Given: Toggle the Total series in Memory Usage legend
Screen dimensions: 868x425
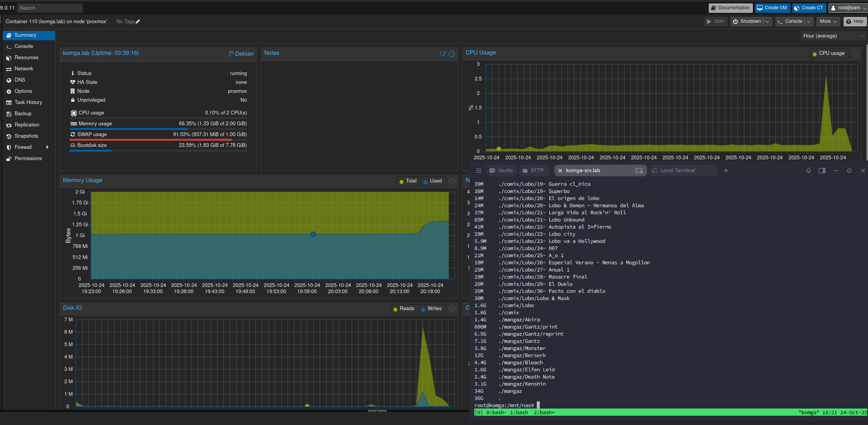Looking at the screenshot, I should pyautogui.click(x=408, y=181).
